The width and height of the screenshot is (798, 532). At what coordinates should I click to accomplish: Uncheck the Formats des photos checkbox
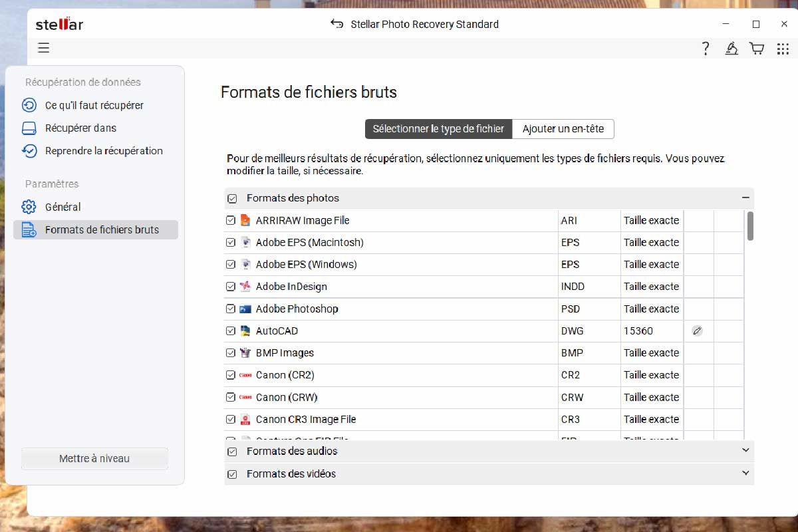232,198
